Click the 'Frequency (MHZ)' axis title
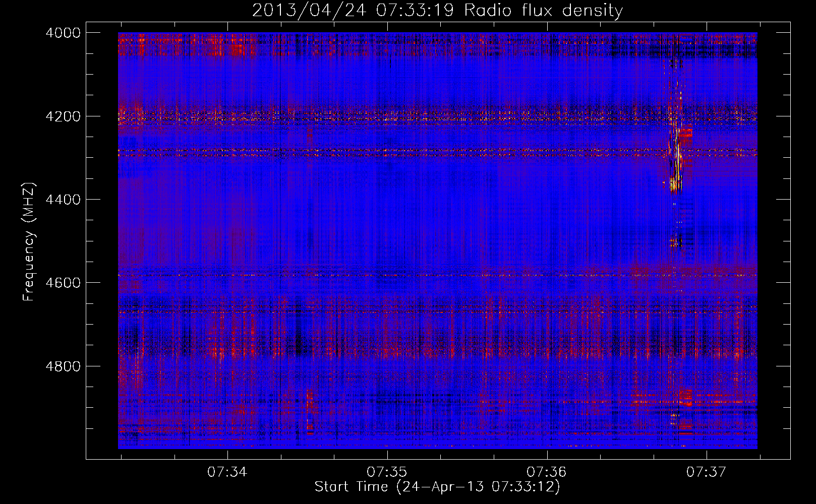 click(x=29, y=242)
